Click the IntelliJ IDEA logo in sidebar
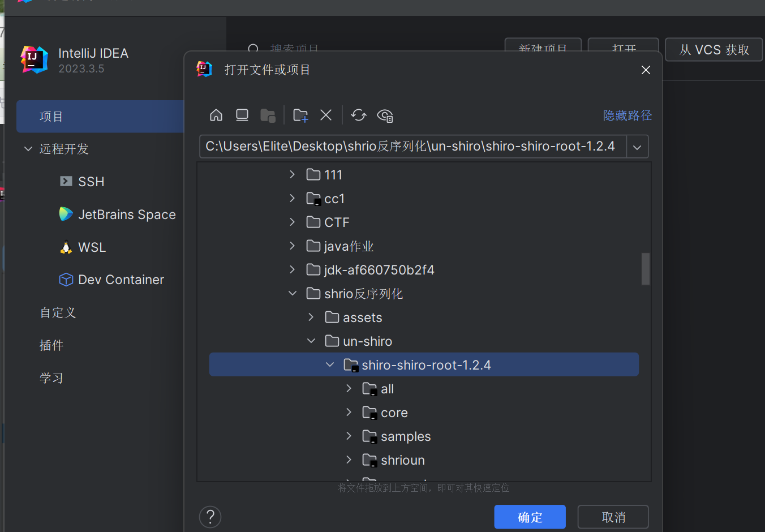765x532 pixels. [x=35, y=59]
